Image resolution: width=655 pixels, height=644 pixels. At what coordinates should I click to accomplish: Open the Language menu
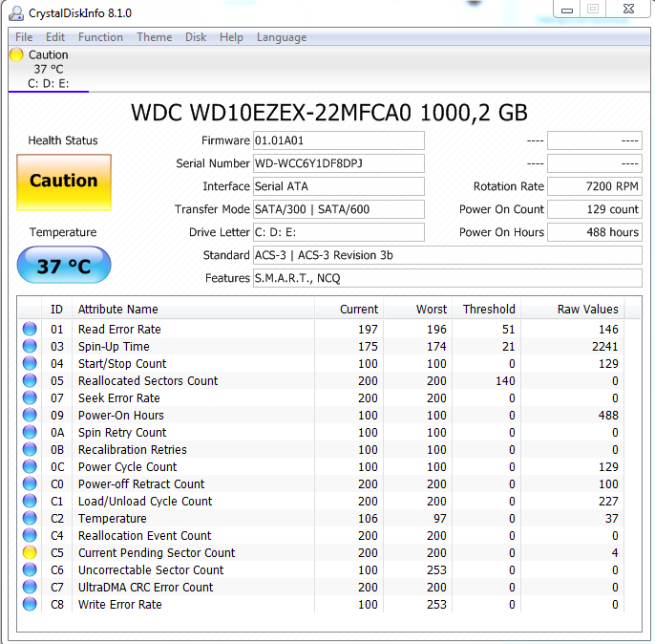point(282,37)
